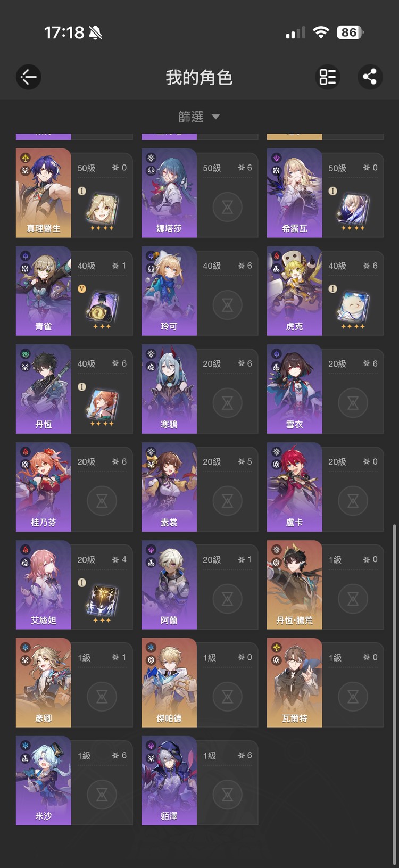Open 真理醫生's equipped light cone icon
The image size is (399, 868).
pyautogui.click(x=102, y=209)
